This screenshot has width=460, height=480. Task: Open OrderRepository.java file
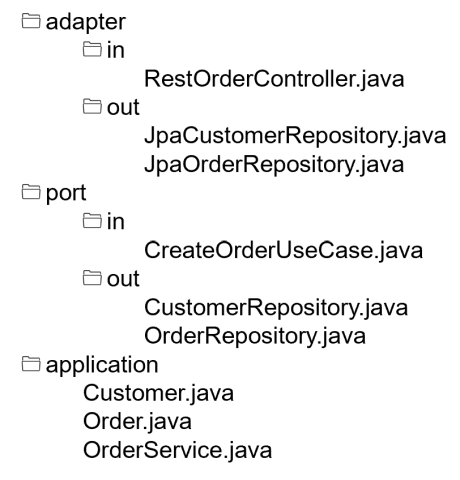255,336
